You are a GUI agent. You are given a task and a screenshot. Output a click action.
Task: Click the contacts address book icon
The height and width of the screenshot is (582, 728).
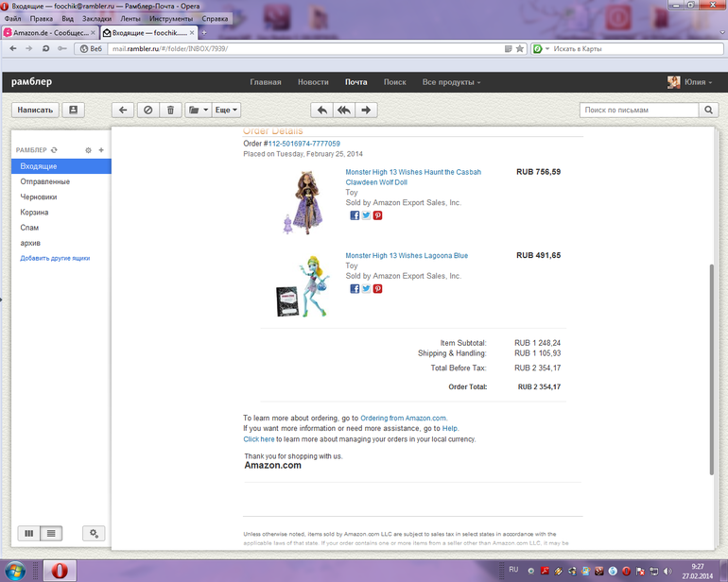74,111
